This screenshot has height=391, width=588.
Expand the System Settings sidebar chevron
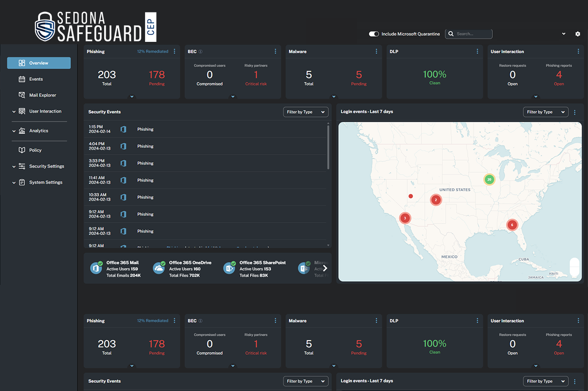14,183
